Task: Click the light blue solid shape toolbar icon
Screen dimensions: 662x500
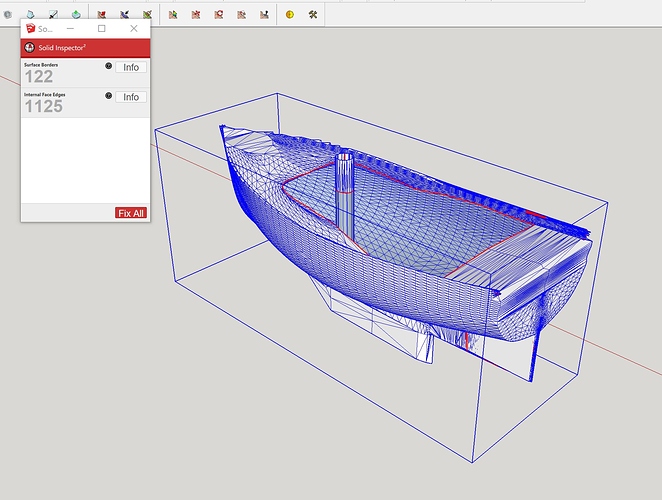Action: coord(30,15)
